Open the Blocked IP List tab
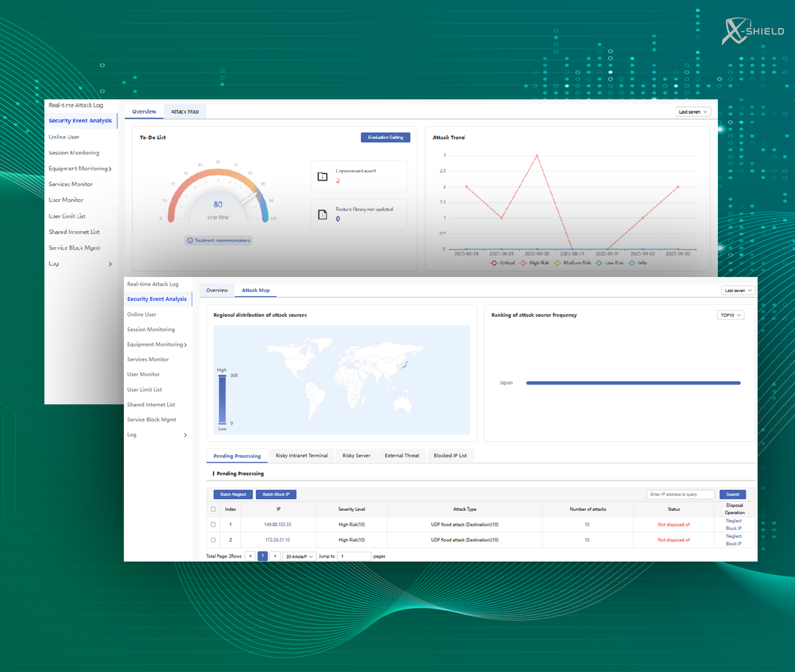 [450, 456]
